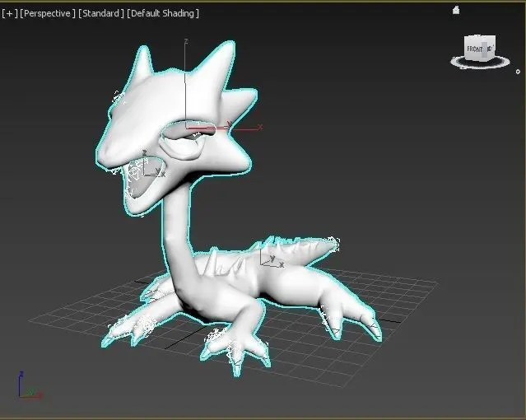The height and width of the screenshot is (420, 526).
Task: Open the [Standard] viewport quality menu
Action: [101, 13]
